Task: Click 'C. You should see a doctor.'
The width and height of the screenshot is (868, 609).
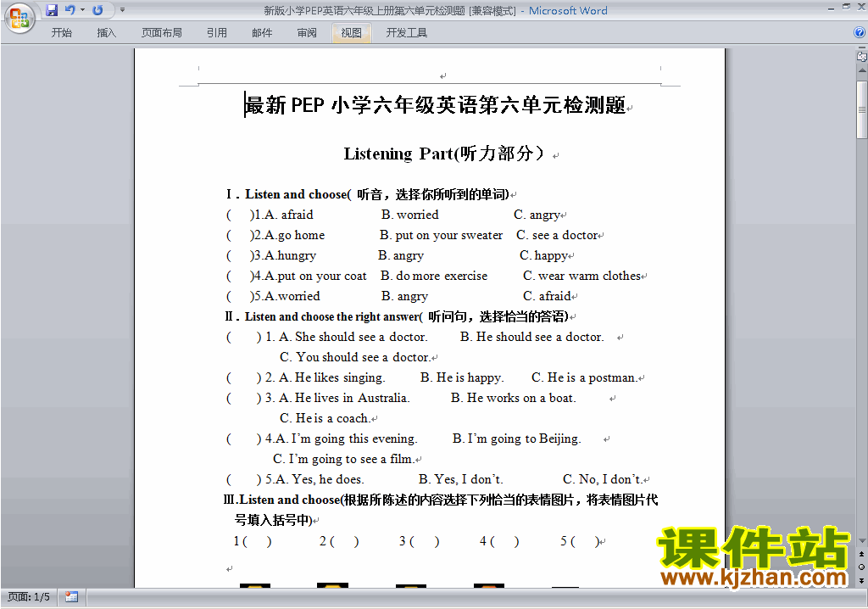Action: tap(355, 357)
